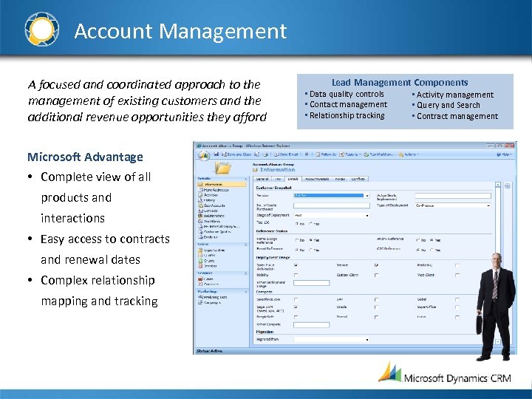Check the Salesforce.com compete checkbox

coord(296,299)
